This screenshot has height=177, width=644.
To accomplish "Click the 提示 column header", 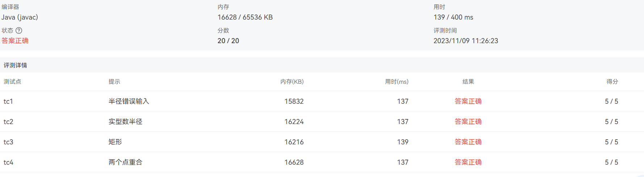I will [114, 82].
